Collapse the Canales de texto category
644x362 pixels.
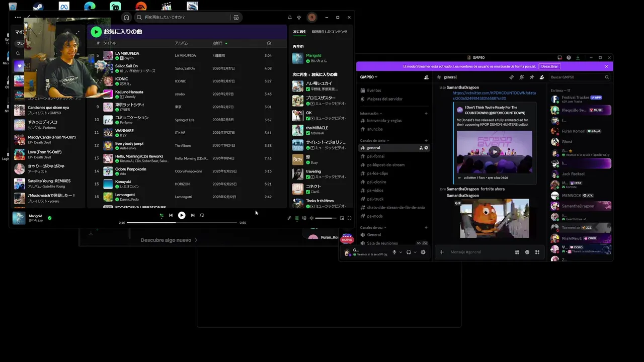click(375, 140)
